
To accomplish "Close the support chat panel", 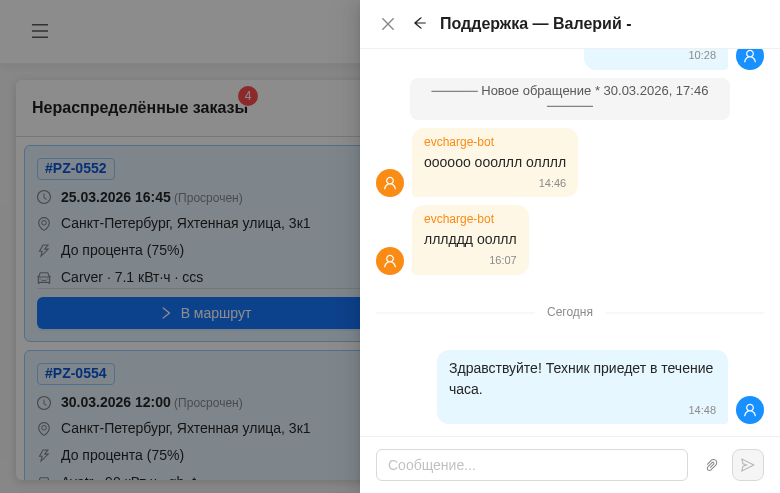I will coord(388,24).
